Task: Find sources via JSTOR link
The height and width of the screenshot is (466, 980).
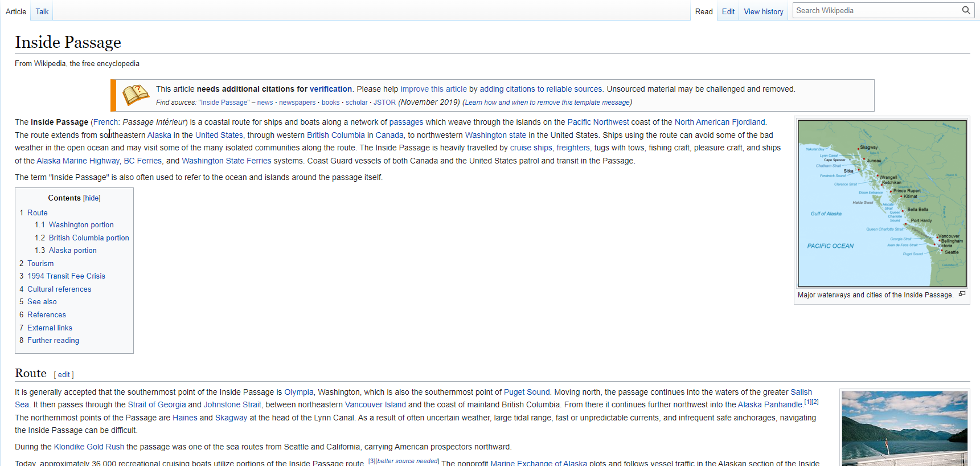Action: click(384, 103)
